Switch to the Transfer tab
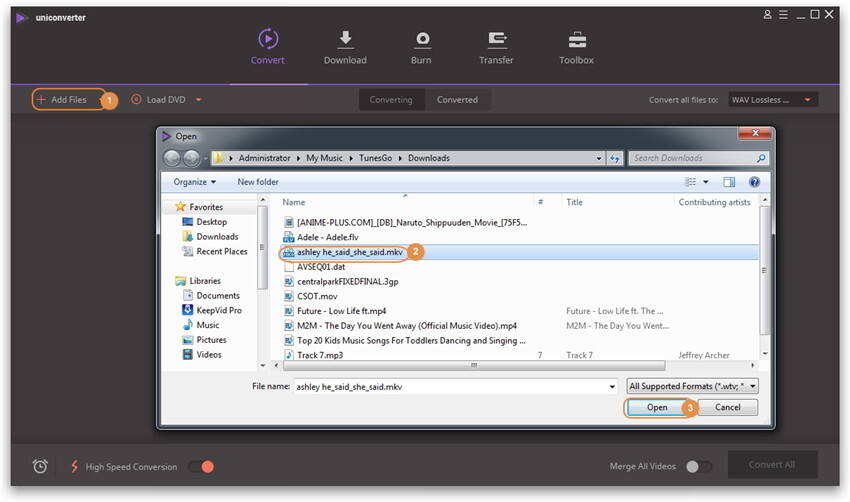The width and height of the screenshot is (850, 502). [x=496, y=47]
